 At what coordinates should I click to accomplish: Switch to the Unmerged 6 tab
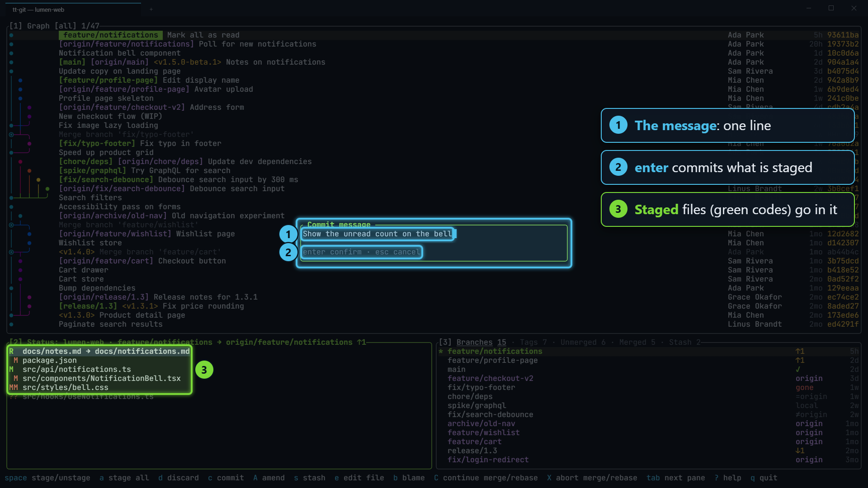coord(583,342)
